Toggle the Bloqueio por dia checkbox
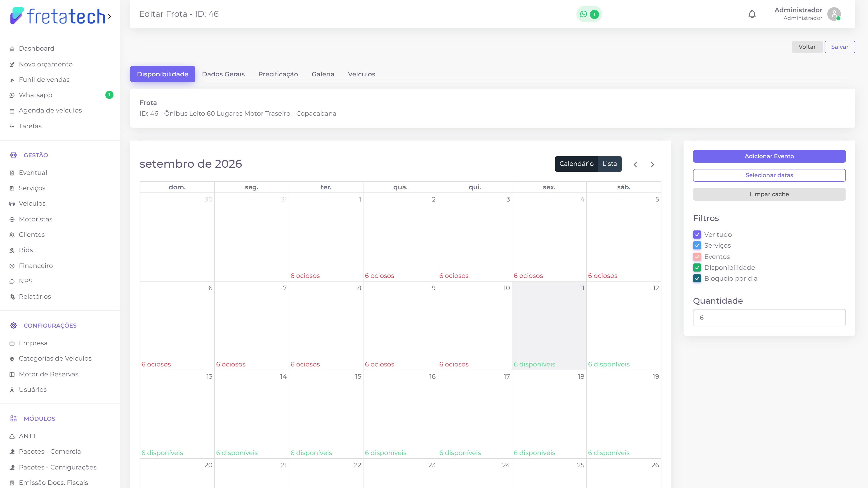 click(697, 279)
